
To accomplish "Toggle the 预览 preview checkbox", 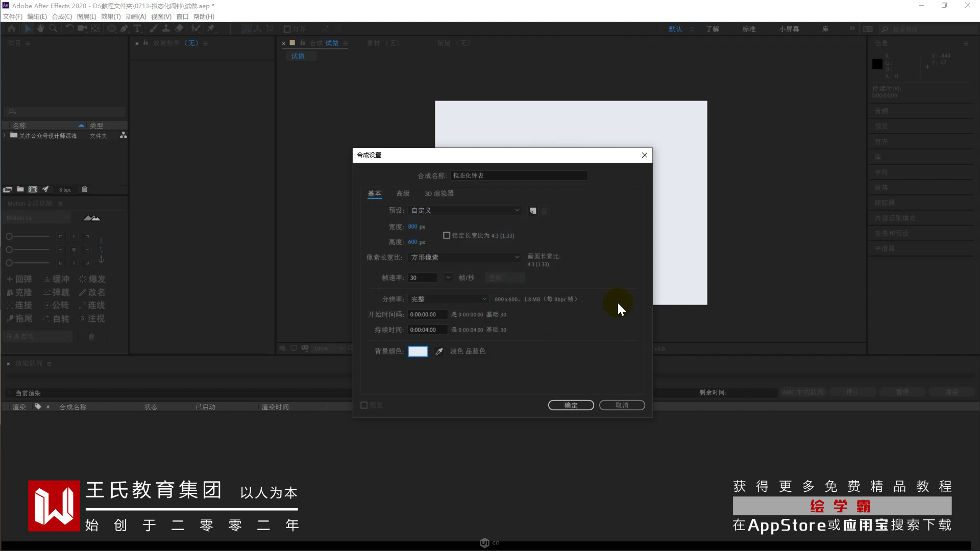I will [x=364, y=405].
